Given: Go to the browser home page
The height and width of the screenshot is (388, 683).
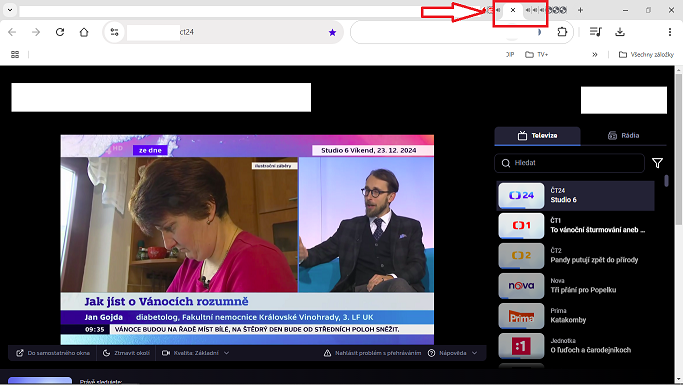Looking at the screenshot, I should (84, 32).
